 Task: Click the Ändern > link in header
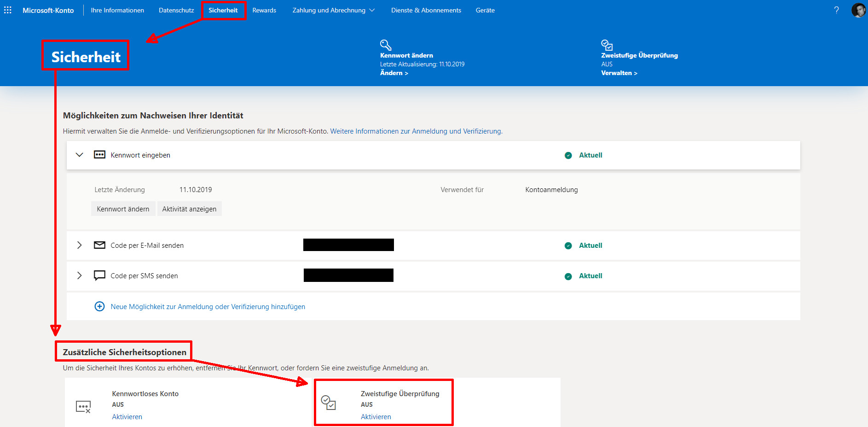click(394, 73)
